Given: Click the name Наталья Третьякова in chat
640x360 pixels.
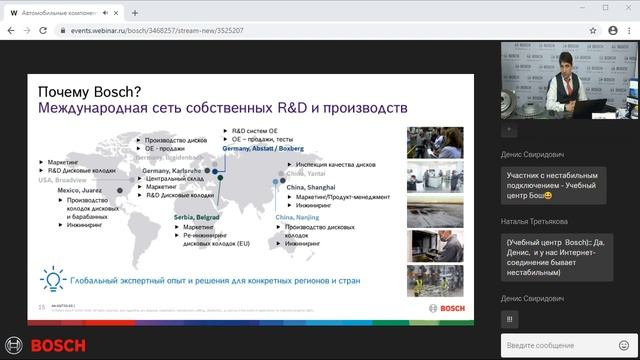Looking at the screenshot, I should click(534, 222).
